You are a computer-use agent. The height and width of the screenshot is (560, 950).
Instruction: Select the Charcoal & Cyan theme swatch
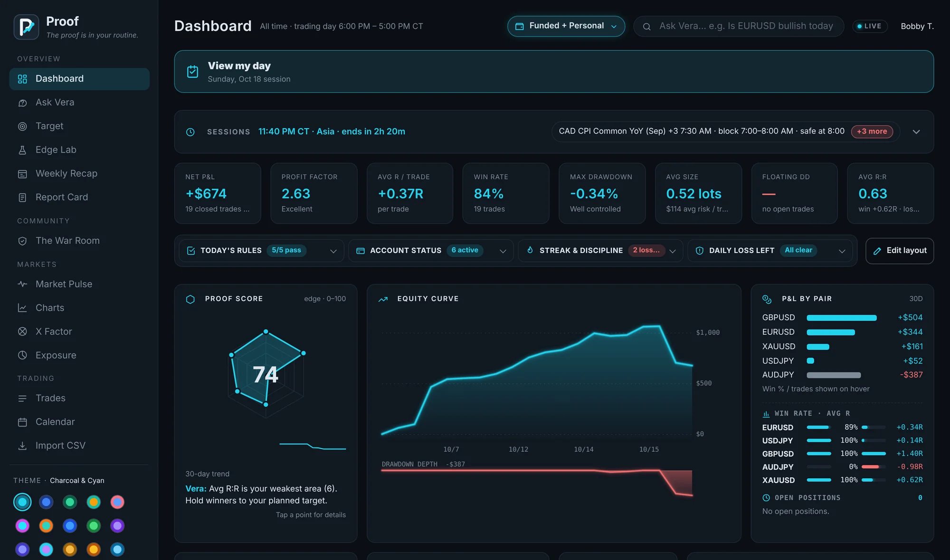22,502
